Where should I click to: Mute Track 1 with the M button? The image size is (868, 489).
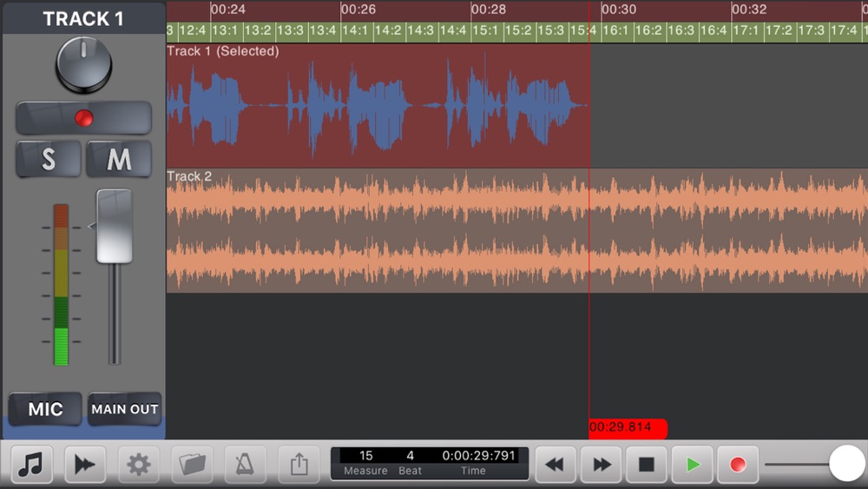[119, 160]
